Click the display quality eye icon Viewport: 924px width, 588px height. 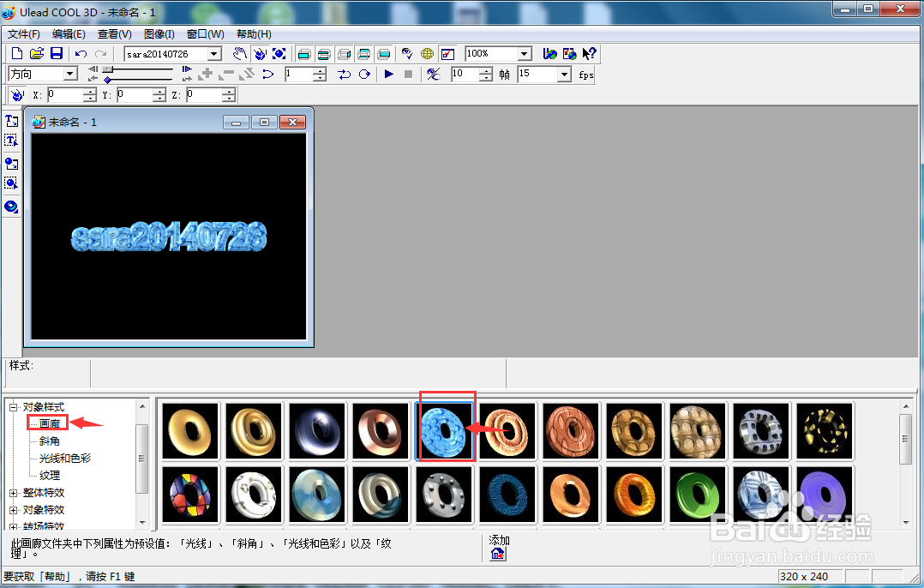pyautogui.click(x=407, y=54)
